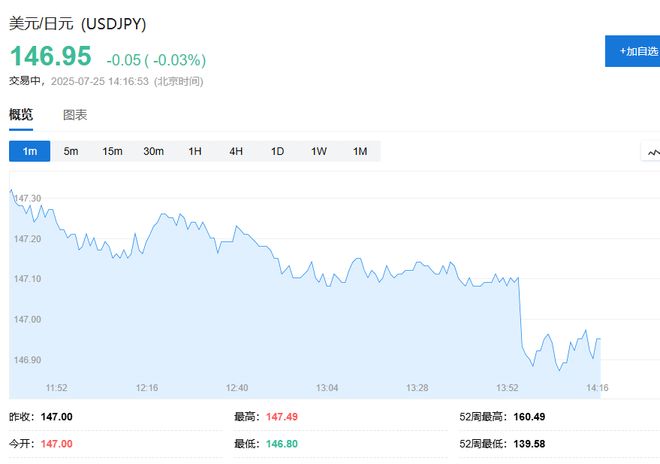Click the 12:16 time axis label
660x464 pixels.
[x=147, y=388]
